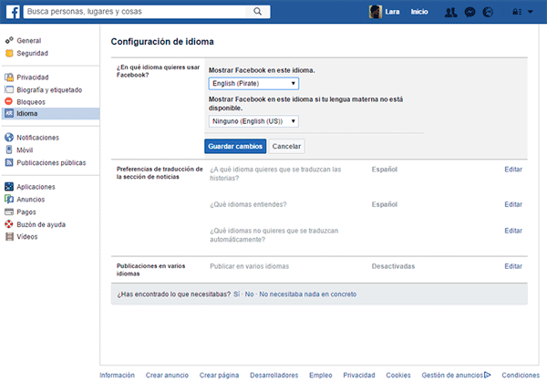This screenshot has width=547, height=392.
Task: Click Guardar cambios button
Action: 235,146
